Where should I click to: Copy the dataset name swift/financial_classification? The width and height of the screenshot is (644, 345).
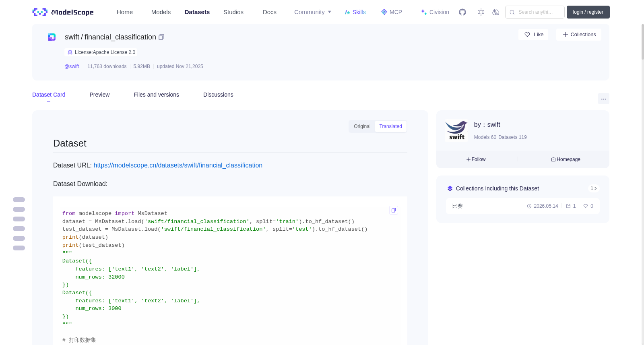[x=161, y=37]
